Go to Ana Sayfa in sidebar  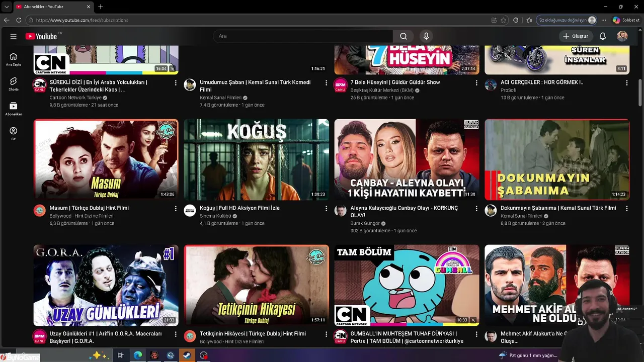pyautogui.click(x=14, y=59)
